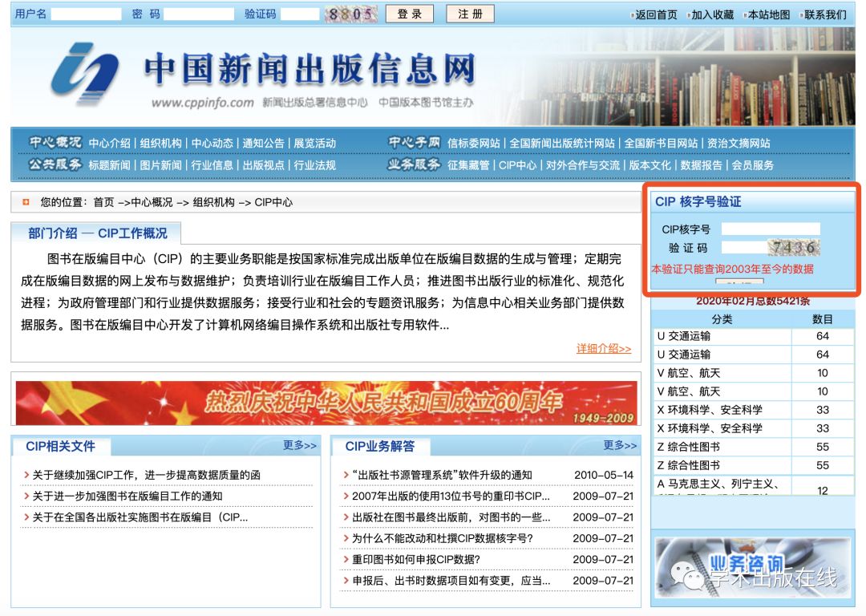The height and width of the screenshot is (616, 866).
Task: Open 中心介绍 menu item
Action: 109,143
